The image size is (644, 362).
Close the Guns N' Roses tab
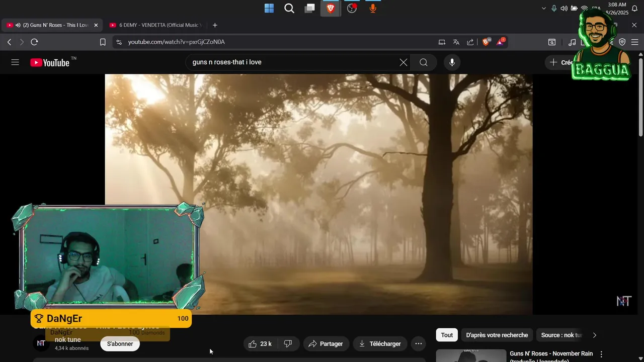point(96,25)
